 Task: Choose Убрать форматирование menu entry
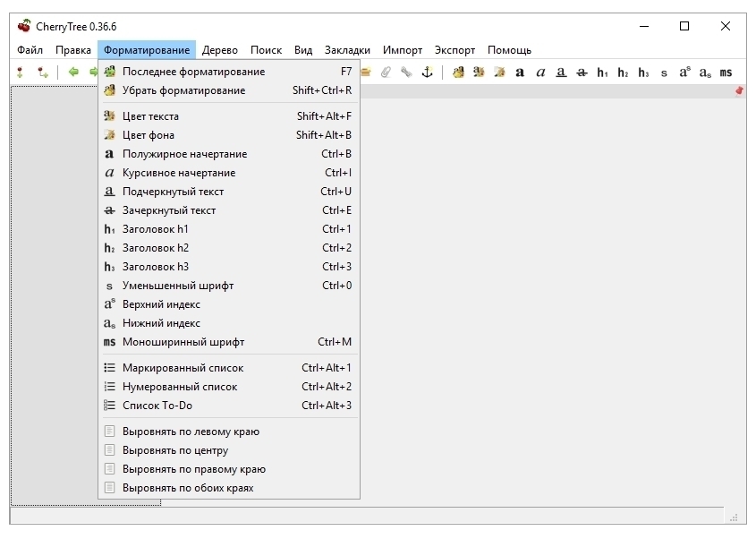pyautogui.click(x=228, y=90)
